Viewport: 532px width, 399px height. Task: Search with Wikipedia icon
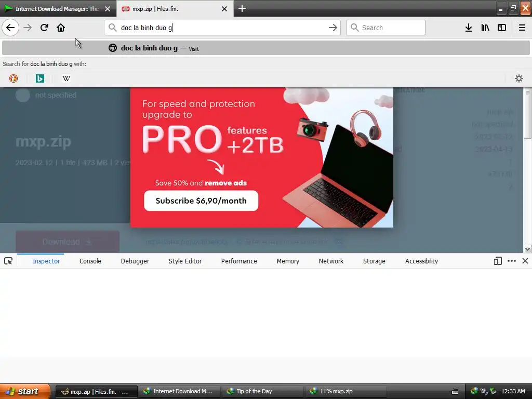[x=66, y=78]
